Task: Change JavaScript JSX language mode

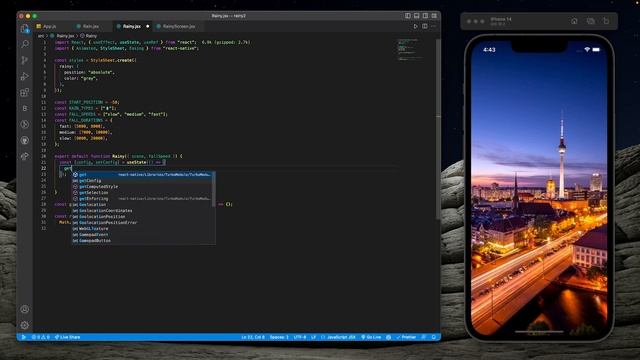Action: (x=338, y=337)
